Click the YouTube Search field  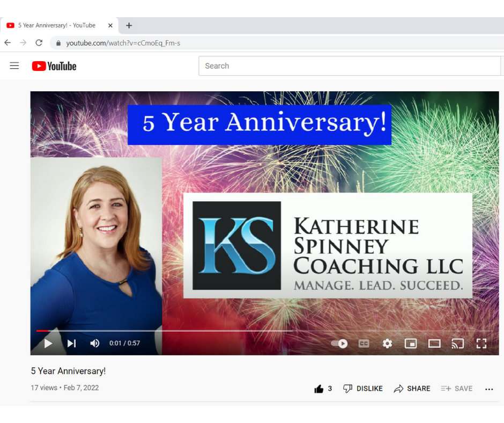click(x=350, y=66)
